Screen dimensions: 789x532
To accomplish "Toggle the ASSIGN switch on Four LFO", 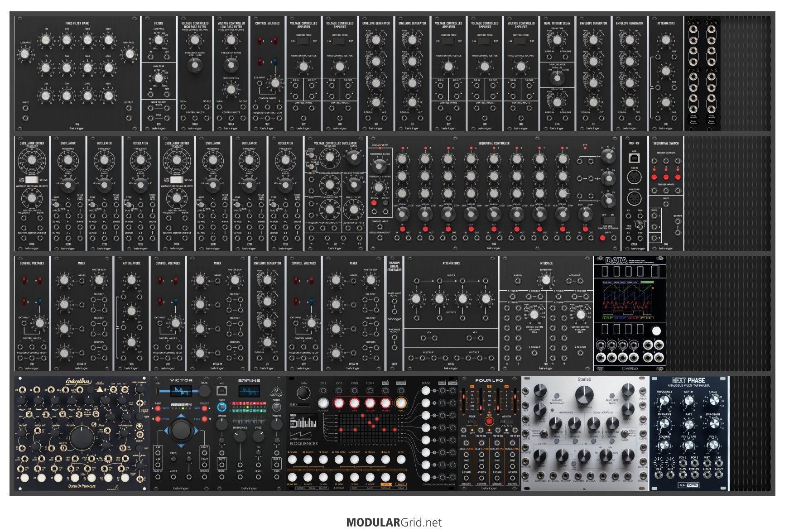I will point(506,422).
